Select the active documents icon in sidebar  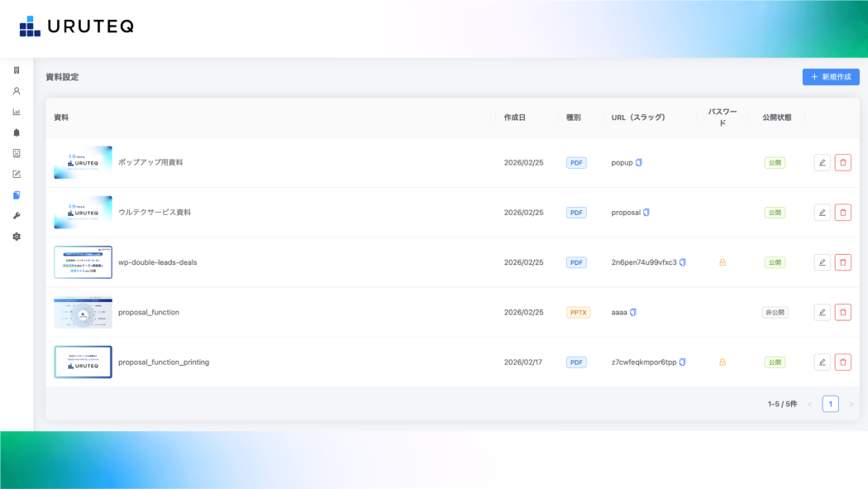[x=17, y=195]
